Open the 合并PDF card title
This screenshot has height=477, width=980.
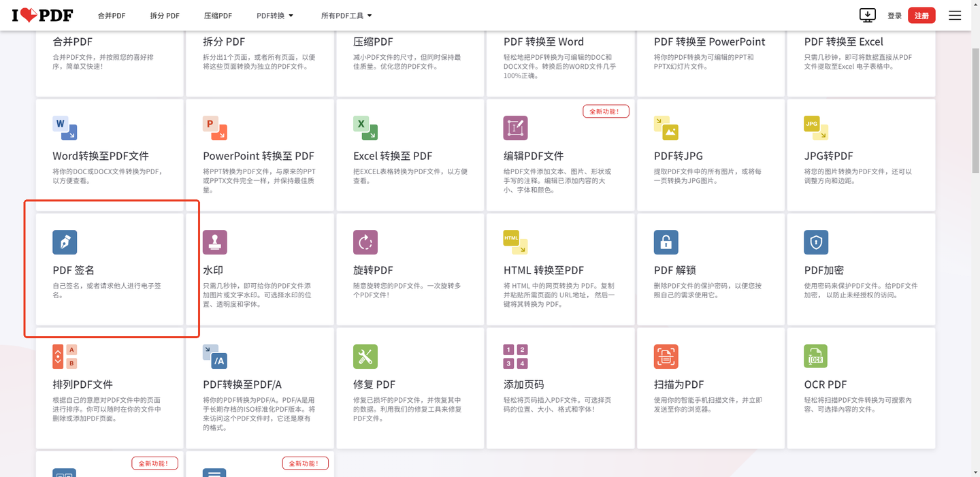72,42
